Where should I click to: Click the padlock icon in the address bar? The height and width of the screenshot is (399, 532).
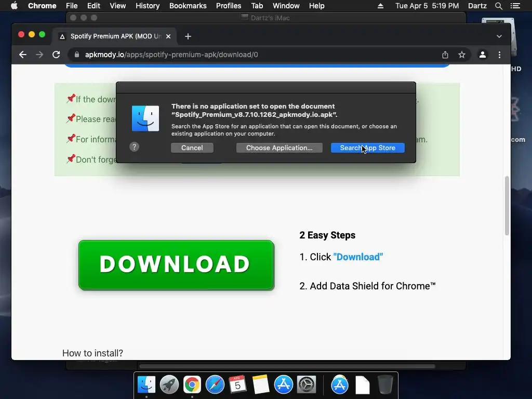click(77, 55)
